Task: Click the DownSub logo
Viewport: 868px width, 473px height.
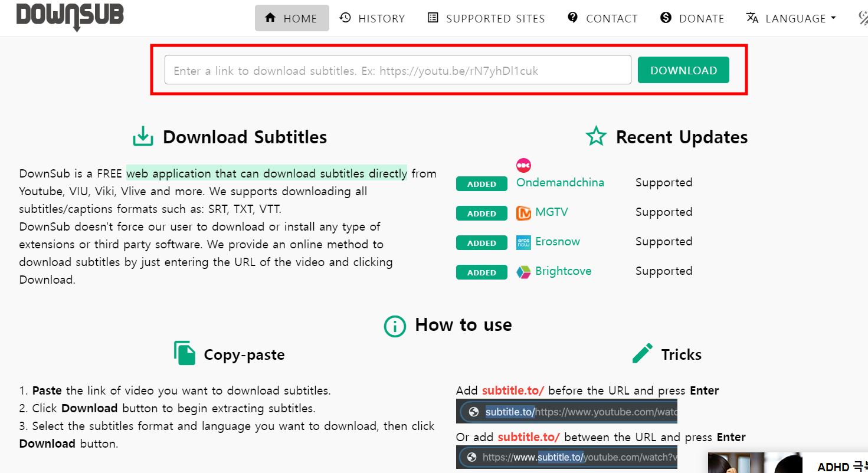Action: (x=70, y=16)
